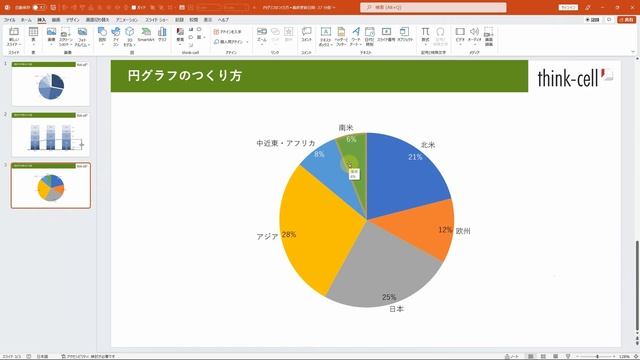Click the zoom slider handle

click(597, 356)
